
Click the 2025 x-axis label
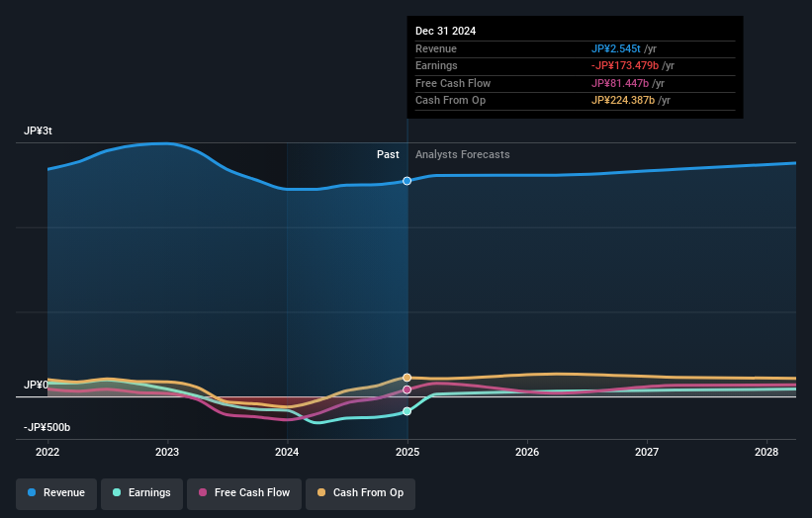[407, 452]
